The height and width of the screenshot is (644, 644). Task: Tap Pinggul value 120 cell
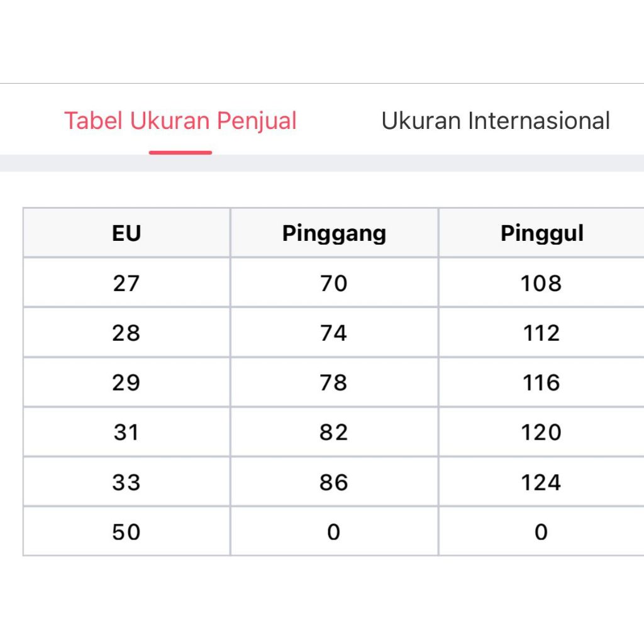[x=541, y=432]
